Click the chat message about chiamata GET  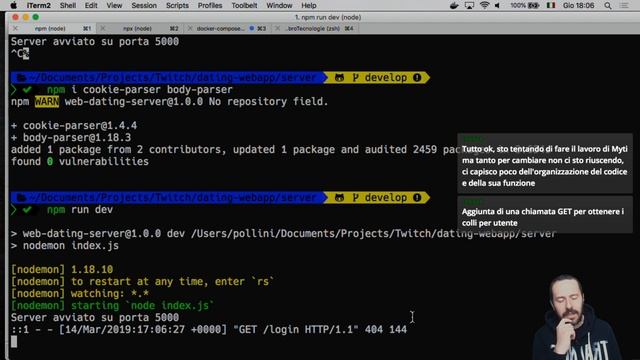pyautogui.click(x=545, y=215)
